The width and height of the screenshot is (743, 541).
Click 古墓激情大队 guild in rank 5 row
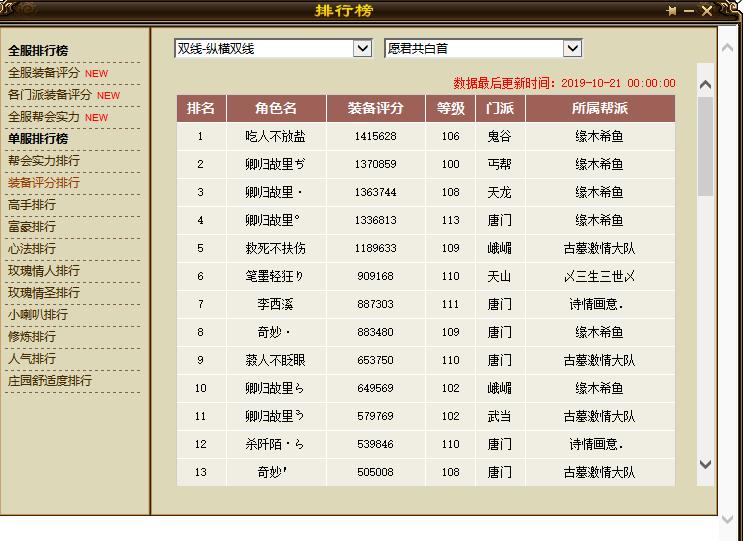pos(599,248)
